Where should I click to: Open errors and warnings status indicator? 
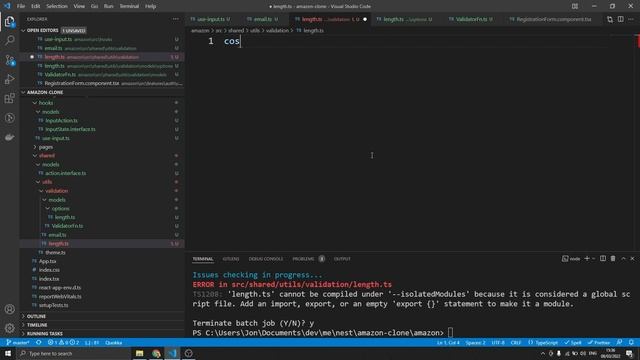pos(63,342)
